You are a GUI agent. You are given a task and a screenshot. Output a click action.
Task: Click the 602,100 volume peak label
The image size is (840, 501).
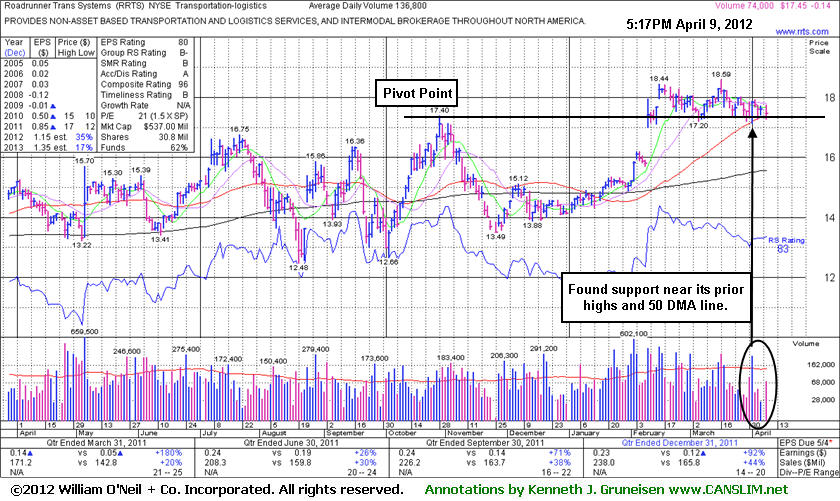(x=634, y=333)
